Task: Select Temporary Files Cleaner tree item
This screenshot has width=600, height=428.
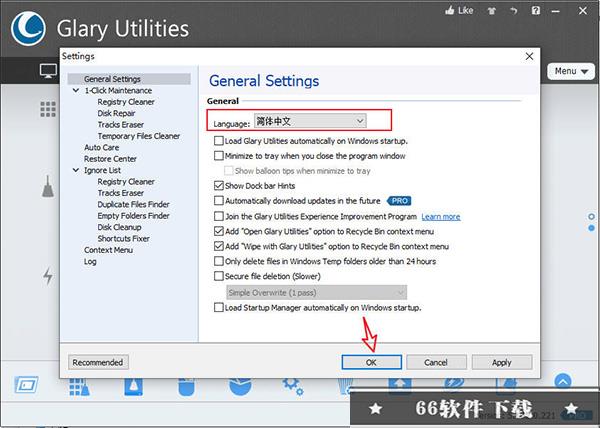Action: 139,136
